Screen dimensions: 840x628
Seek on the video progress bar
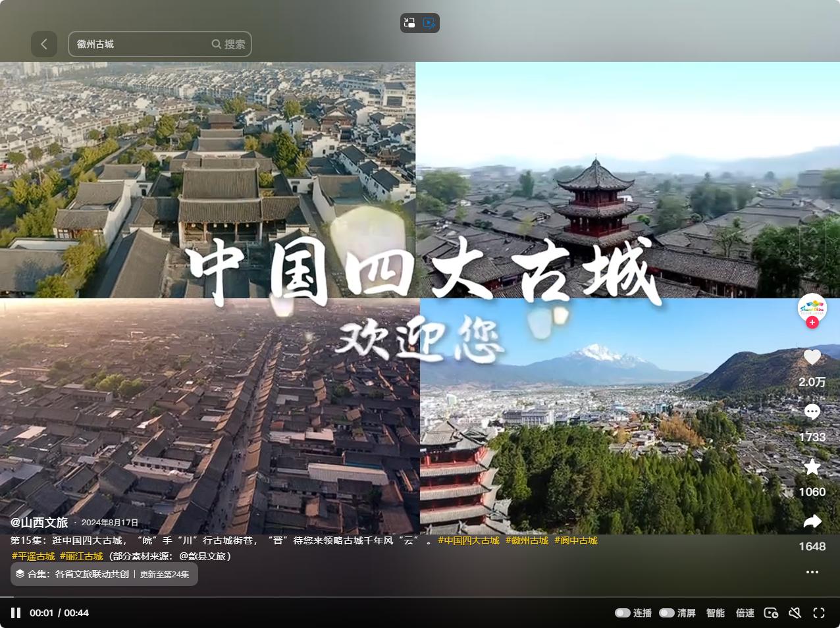click(x=420, y=597)
